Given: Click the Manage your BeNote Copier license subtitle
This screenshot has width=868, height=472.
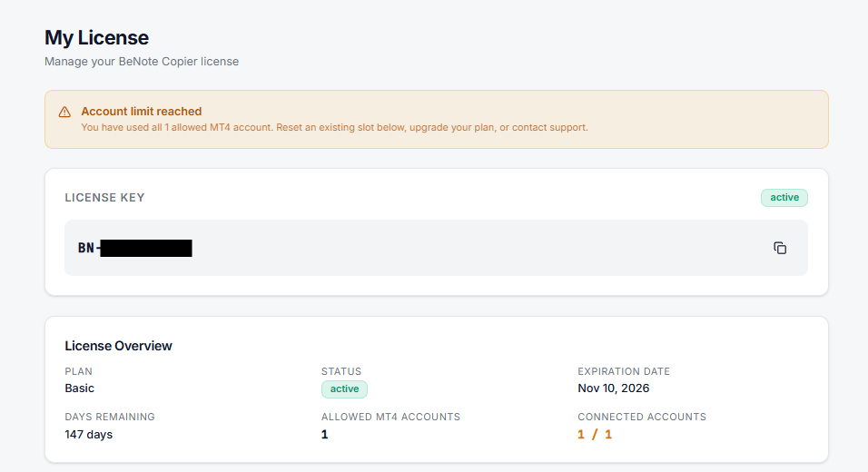Looking at the screenshot, I should pyautogui.click(x=142, y=62).
